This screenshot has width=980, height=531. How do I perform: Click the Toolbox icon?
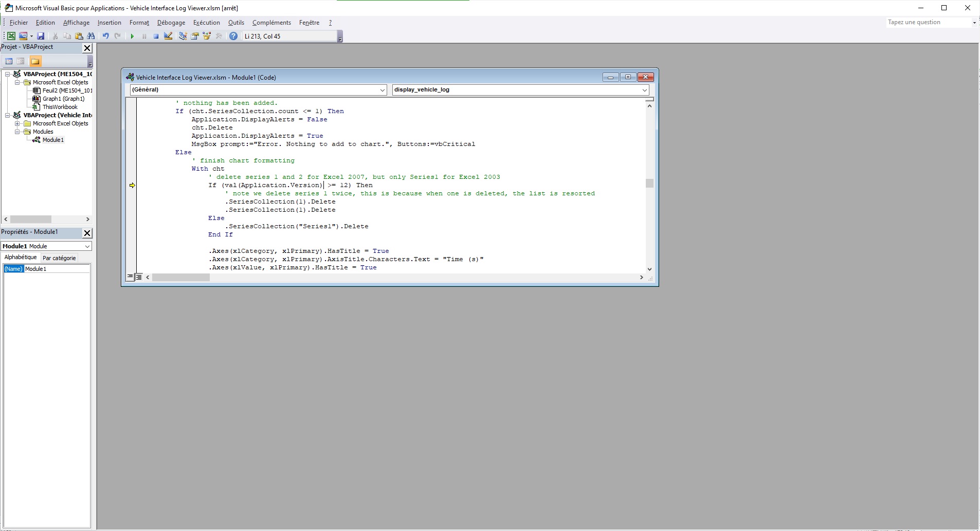coord(219,36)
